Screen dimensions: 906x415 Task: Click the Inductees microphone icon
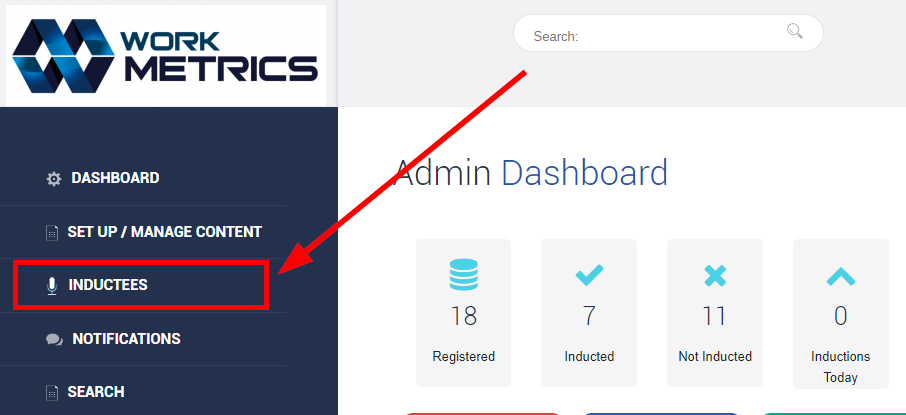point(52,286)
